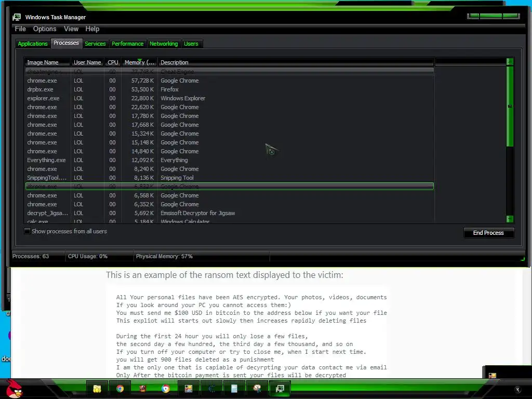Select chrome.exe row using 6,568 K
The width and height of the screenshot is (532, 399).
(x=229, y=195)
